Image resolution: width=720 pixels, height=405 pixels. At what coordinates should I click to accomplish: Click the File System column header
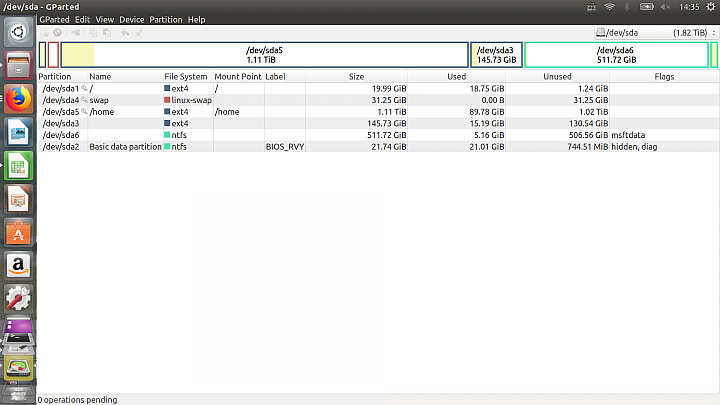[188, 77]
